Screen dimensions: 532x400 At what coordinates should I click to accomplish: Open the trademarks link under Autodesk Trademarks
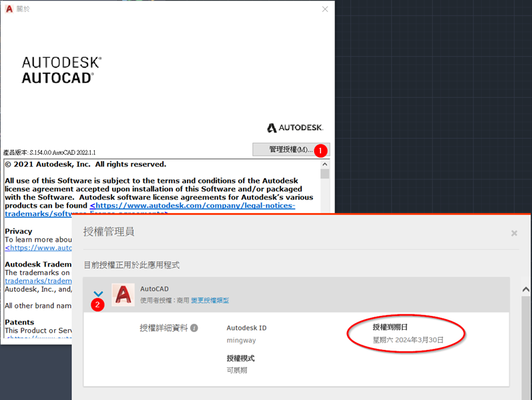click(x=38, y=281)
